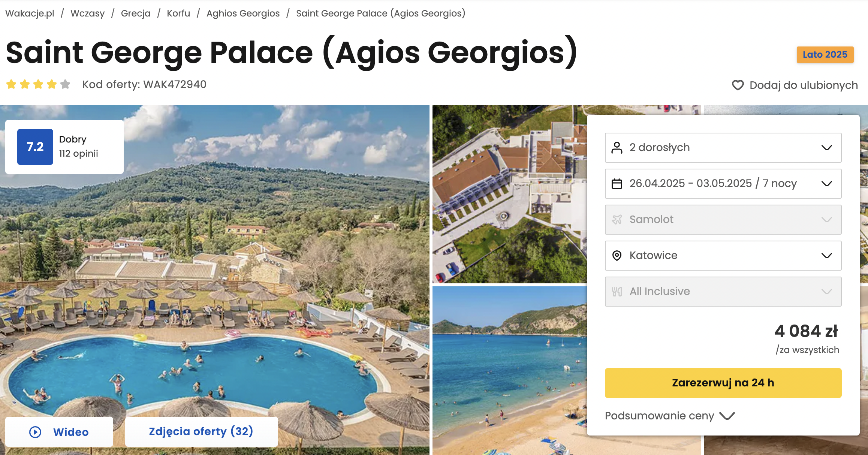Click the 7.2 Dobry rating badge
The height and width of the screenshot is (455, 868).
tap(64, 147)
